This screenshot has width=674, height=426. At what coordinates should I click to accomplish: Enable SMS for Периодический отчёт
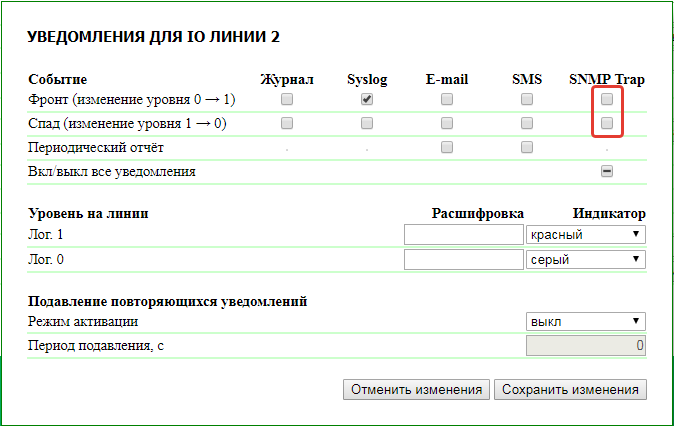[527, 147]
